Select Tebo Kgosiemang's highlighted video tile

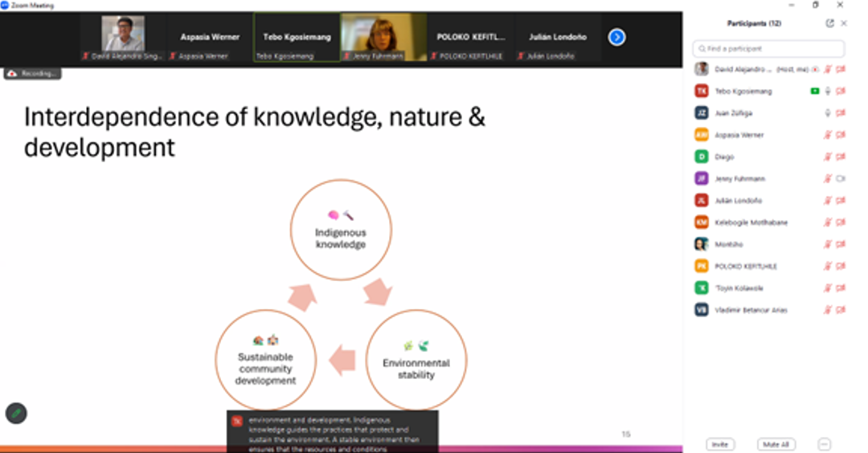(x=297, y=37)
